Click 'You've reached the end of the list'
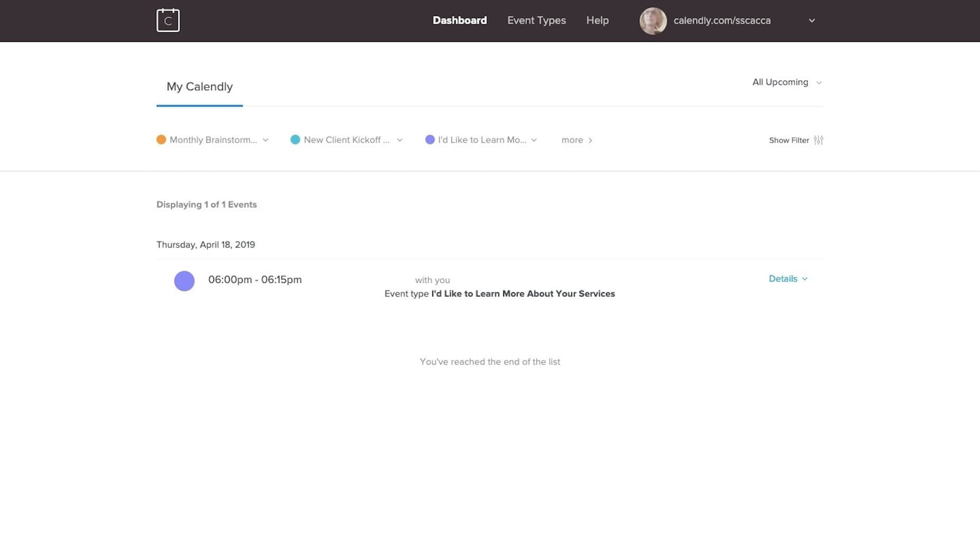This screenshot has width=980, height=537. [x=490, y=362]
